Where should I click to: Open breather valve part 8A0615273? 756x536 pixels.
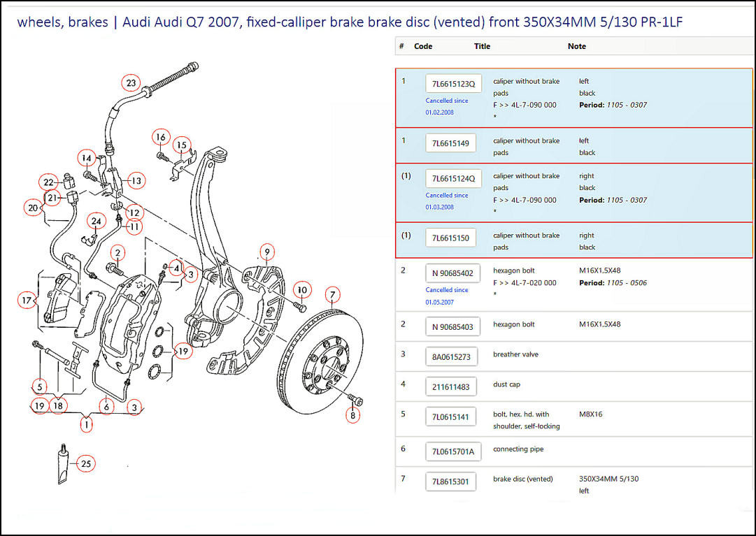tap(450, 356)
